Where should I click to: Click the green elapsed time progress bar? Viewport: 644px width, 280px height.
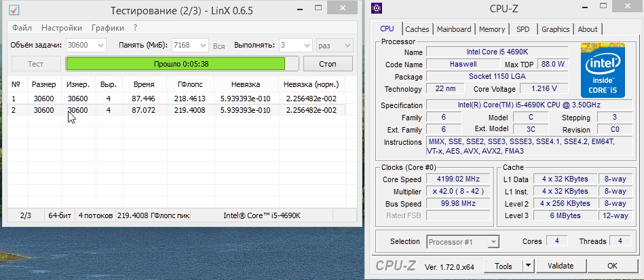click(182, 63)
